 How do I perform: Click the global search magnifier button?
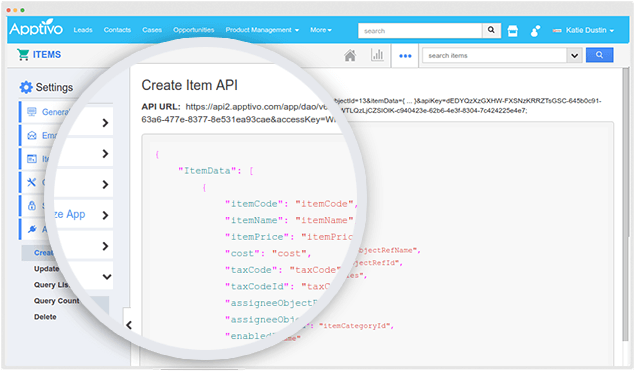(491, 30)
